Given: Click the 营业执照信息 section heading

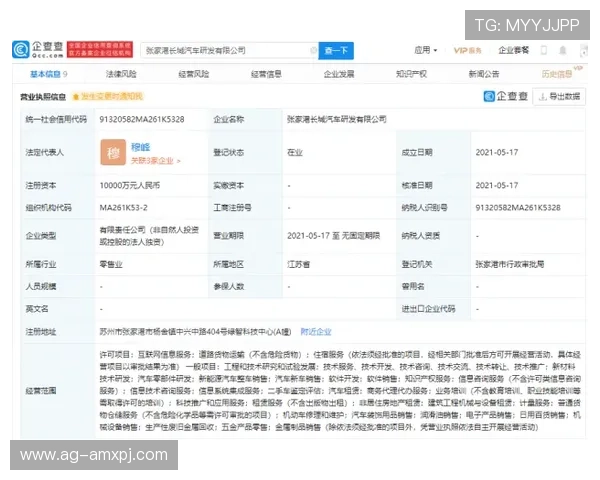Looking at the screenshot, I should (x=43, y=97).
